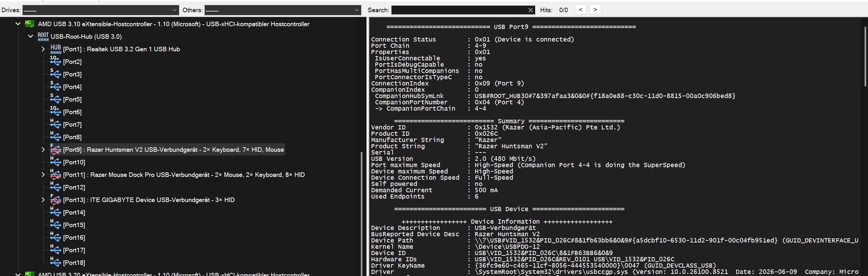Click the Vendor ID 0x1532 Razer line
Image resolution: width=868 pixels, height=276 pixels.
[495, 127]
